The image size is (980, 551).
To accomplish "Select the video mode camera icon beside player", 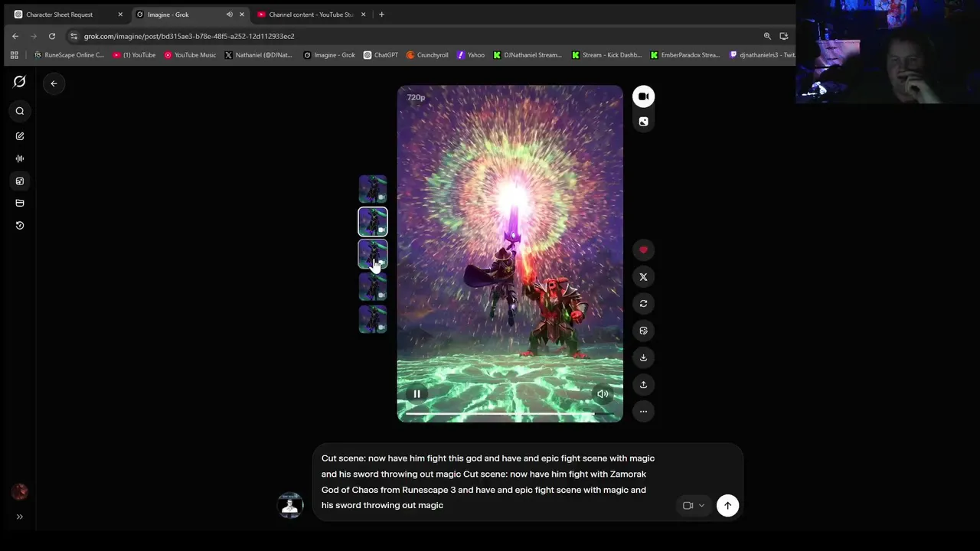I will point(643,96).
